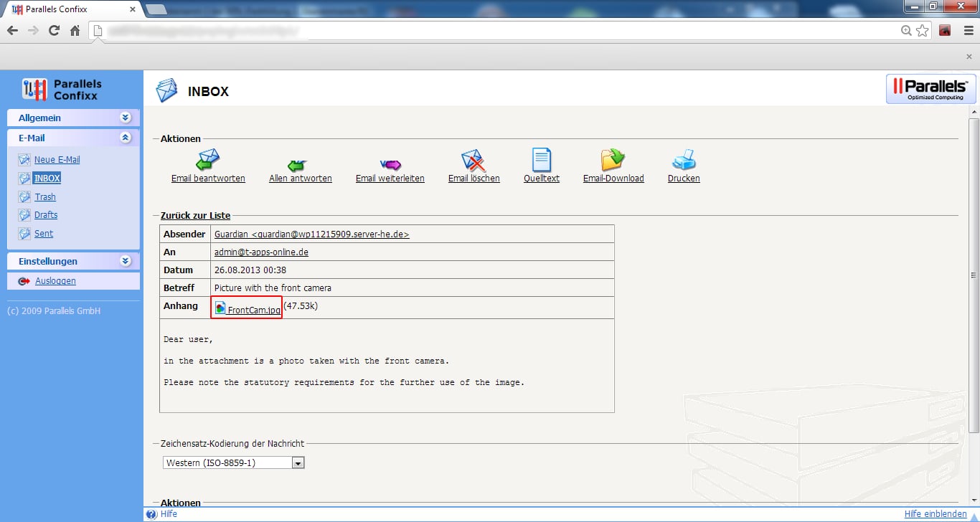
Task: Collapse the E-Mail sidebar section
Action: pyautogui.click(x=126, y=138)
